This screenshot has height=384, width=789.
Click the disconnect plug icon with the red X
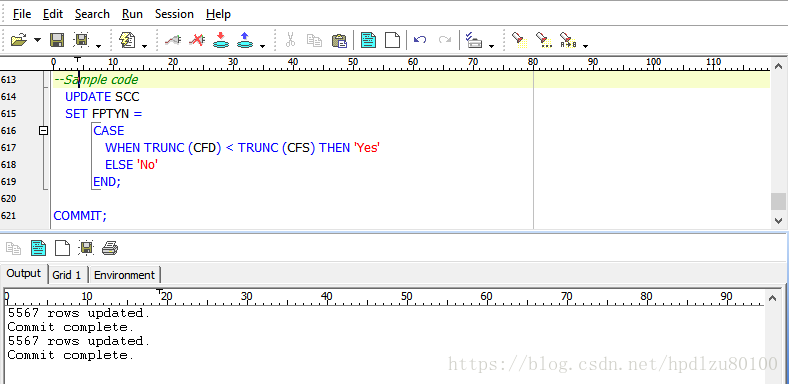click(197, 40)
